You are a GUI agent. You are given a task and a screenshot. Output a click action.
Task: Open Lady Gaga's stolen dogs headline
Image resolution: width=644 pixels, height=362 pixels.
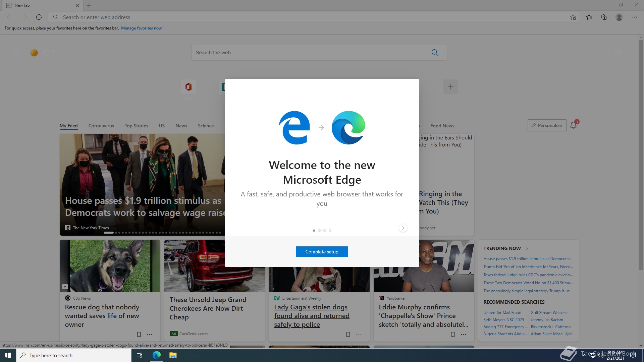pyautogui.click(x=312, y=316)
